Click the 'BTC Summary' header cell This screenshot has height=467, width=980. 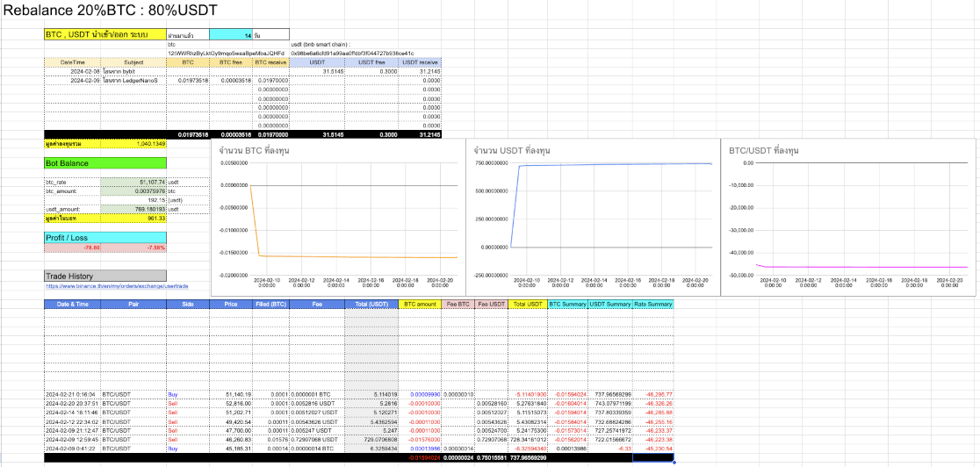pyautogui.click(x=567, y=304)
